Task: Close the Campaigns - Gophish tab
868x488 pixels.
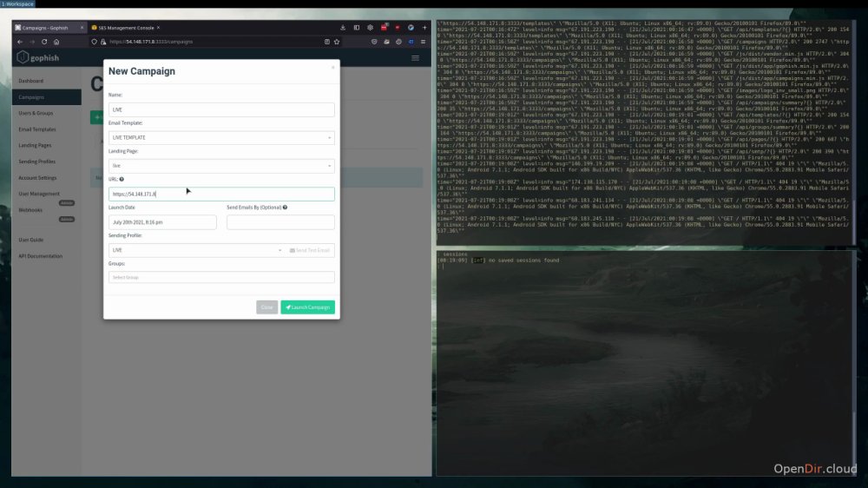Action: (82, 27)
